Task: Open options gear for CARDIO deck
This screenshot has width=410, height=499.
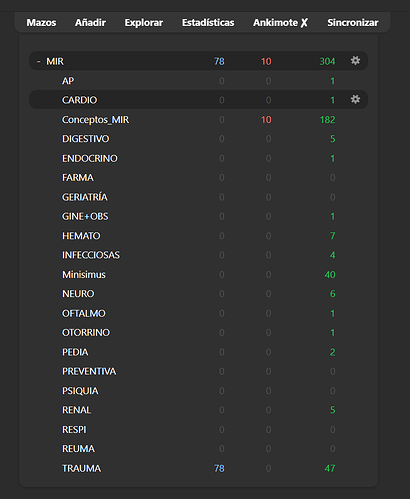Action: 355,99
